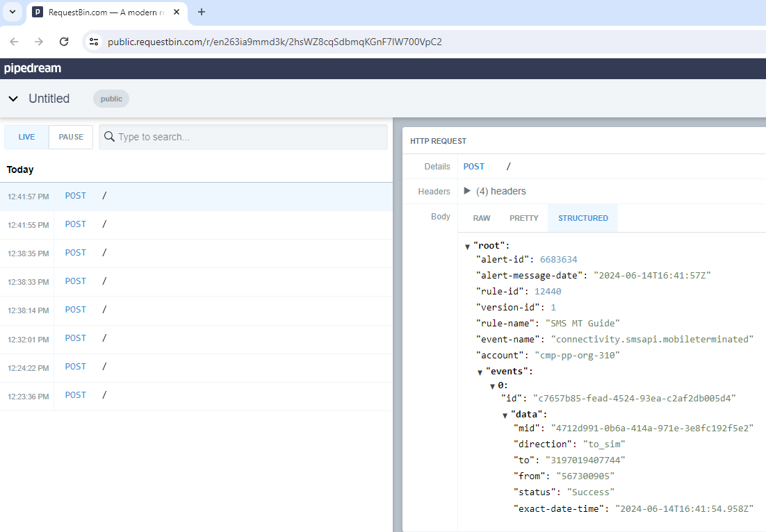Reload the page
766x532 pixels.
63,42
